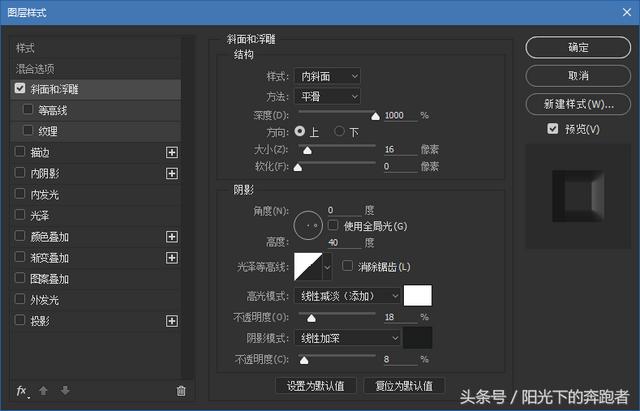Enable the 内阴影 checkbox
Viewport: 640px width, 411px height.
[20, 172]
